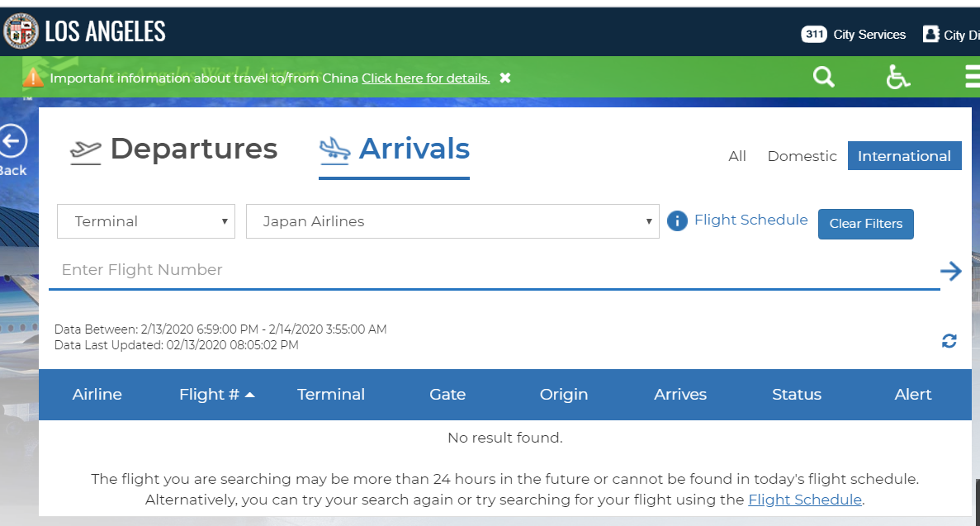Image resolution: width=980 pixels, height=526 pixels.
Task: Click the Clear Filters button
Action: 865,224
